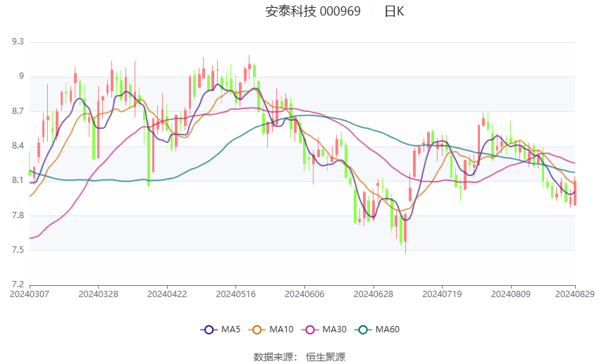Click the 日K label in title
Viewport: 599px width, 364px height.
pos(394,11)
